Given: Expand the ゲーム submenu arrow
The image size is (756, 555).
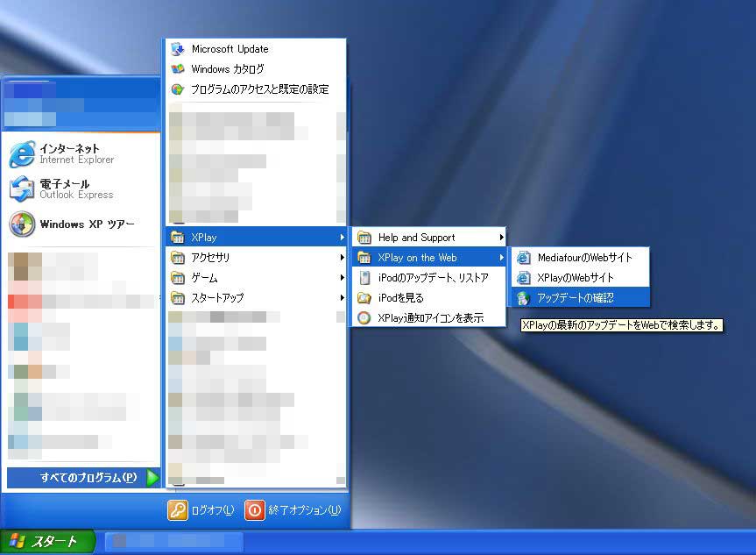Looking at the screenshot, I should (x=342, y=278).
